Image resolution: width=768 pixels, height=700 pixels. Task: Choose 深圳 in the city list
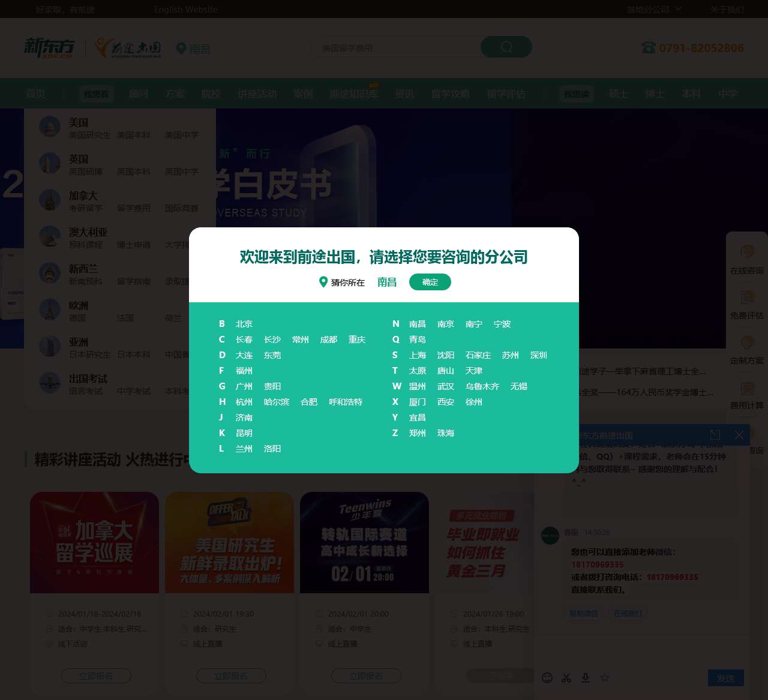pyautogui.click(x=539, y=355)
